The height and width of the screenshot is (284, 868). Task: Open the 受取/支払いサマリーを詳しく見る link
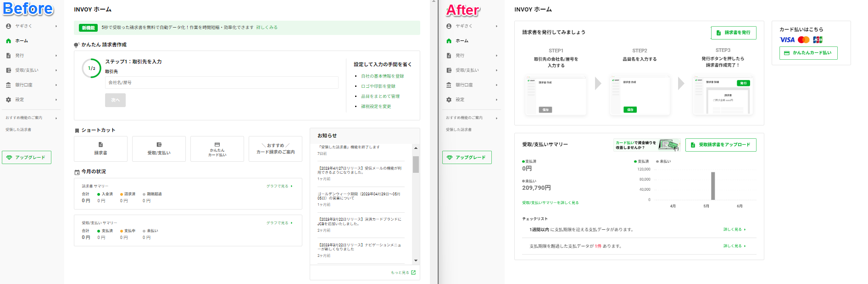[551, 203]
